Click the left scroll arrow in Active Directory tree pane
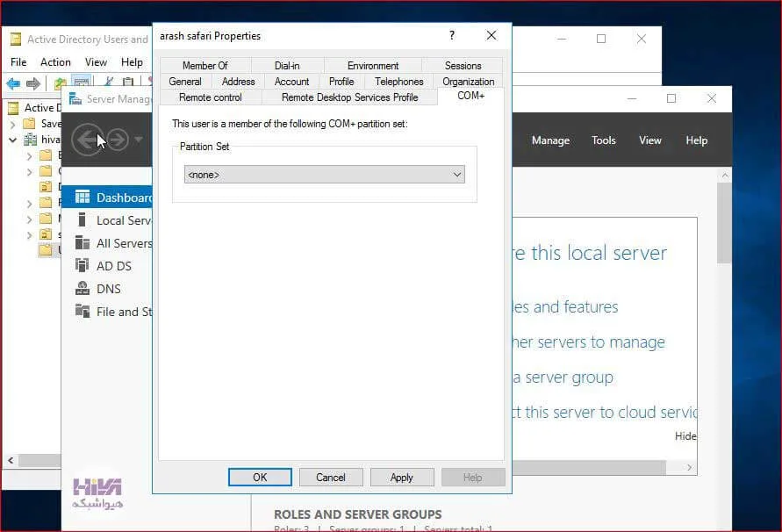This screenshot has width=782, height=532. point(11,460)
